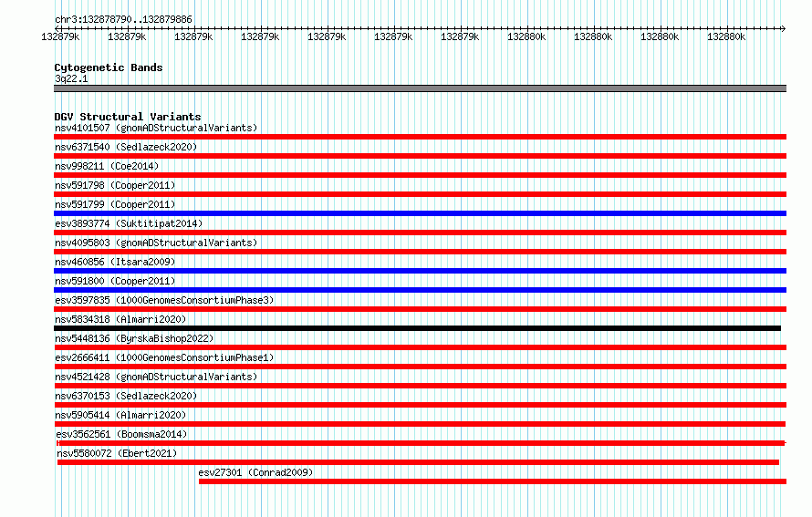The height and width of the screenshot is (517, 812).
Task: Select the red bar under nsv5580072
Action: [418, 462]
